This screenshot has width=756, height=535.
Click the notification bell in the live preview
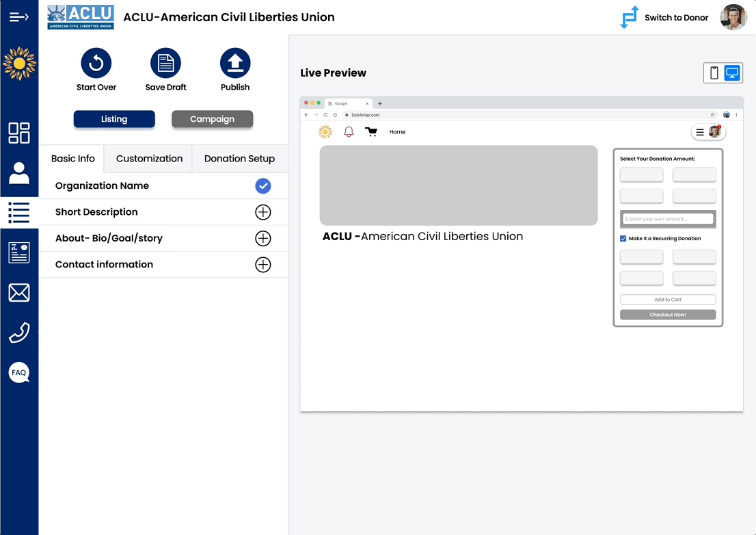click(x=349, y=131)
